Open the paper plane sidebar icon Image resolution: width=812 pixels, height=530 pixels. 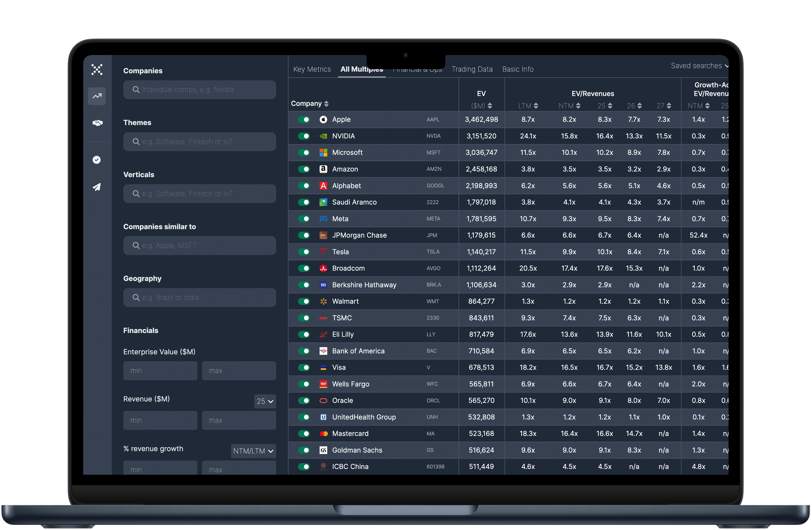click(97, 187)
